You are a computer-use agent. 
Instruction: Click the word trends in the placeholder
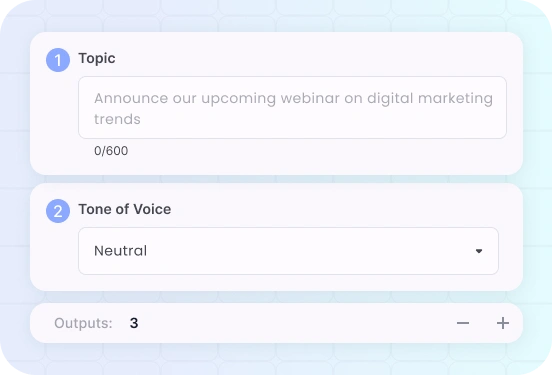pos(117,119)
